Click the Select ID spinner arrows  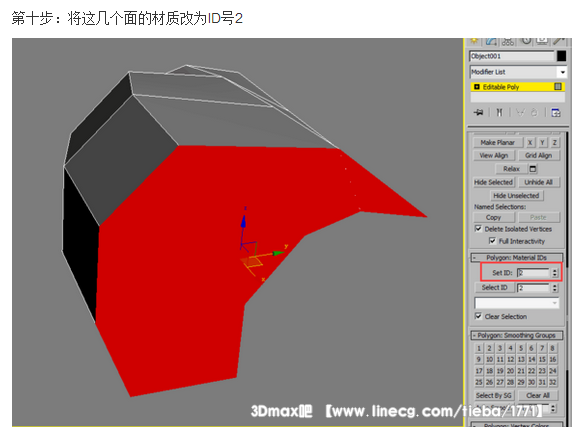coord(555,288)
